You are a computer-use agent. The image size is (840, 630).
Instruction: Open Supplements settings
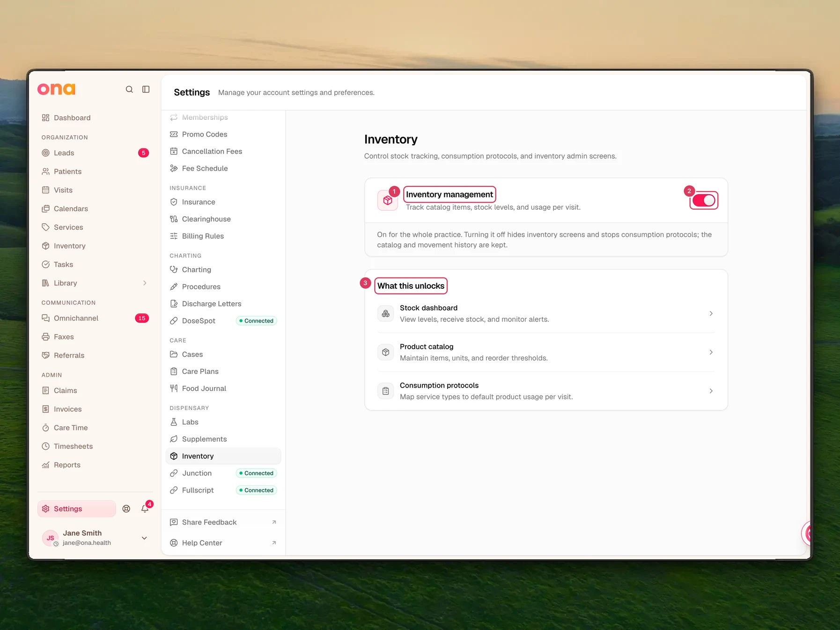pyautogui.click(x=223, y=440)
